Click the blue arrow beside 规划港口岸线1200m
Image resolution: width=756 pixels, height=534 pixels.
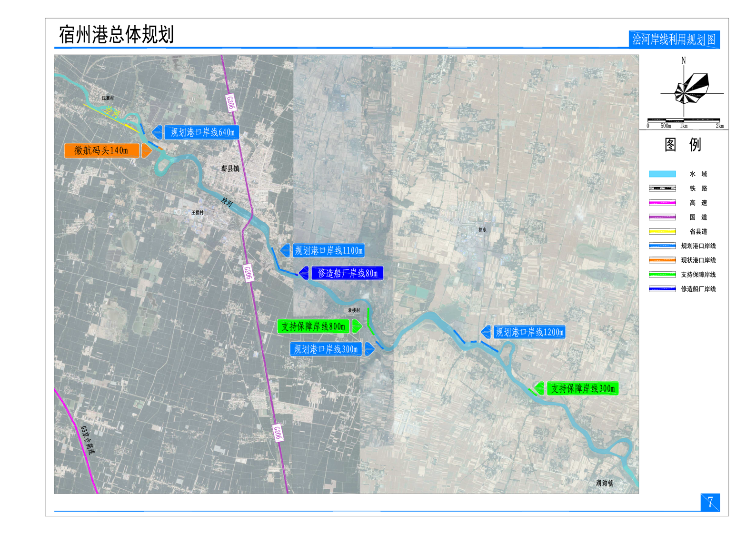tap(486, 332)
